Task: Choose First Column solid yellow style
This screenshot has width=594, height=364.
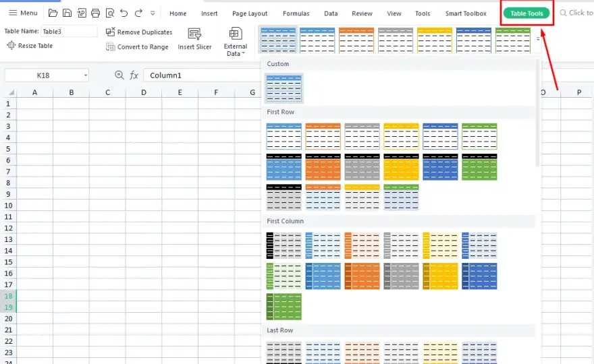Action: (x=440, y=276)
